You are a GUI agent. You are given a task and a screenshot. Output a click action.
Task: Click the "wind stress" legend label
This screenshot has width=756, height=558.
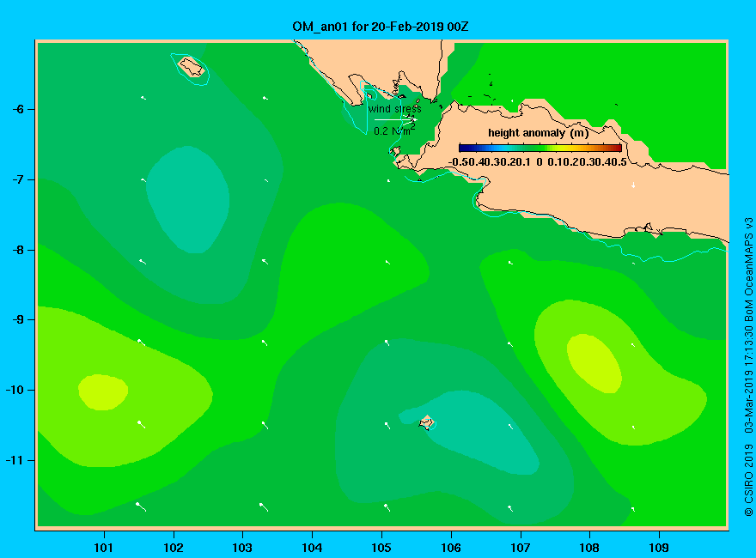click(395, 109)
